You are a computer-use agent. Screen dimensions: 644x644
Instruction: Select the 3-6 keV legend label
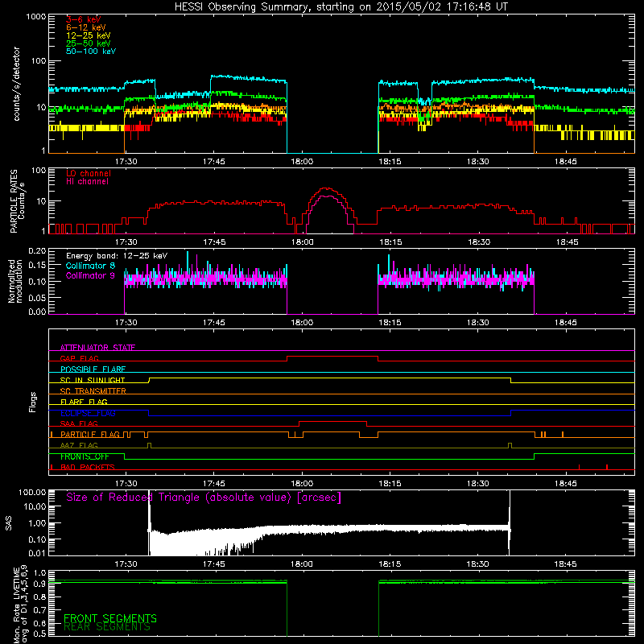pyautogui.click(x=84, y=19)
